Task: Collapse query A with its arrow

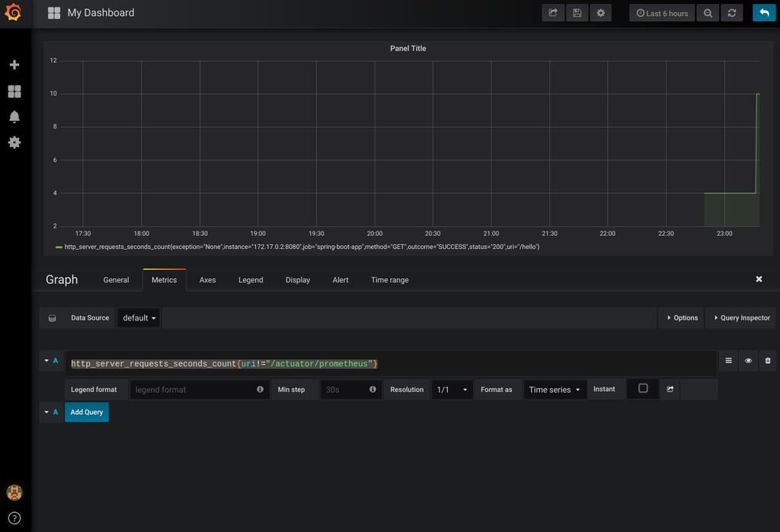Action: point(46,361)
